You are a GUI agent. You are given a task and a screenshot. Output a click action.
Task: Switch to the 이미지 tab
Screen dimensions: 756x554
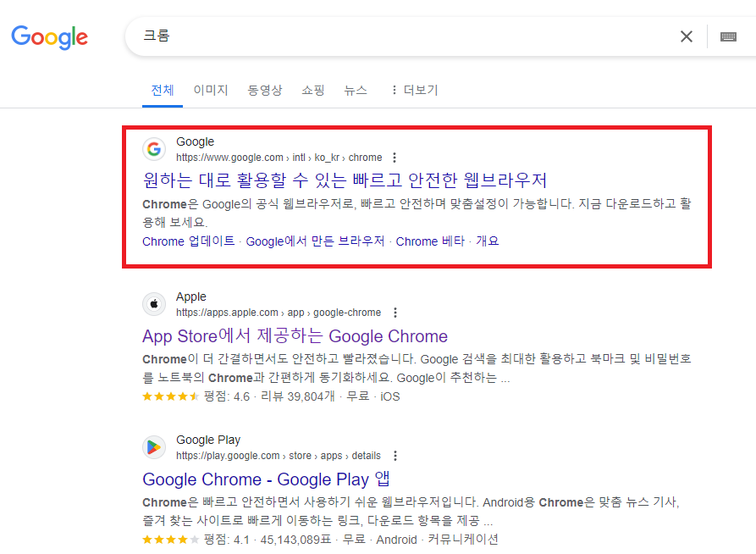(x=211, y=91)
